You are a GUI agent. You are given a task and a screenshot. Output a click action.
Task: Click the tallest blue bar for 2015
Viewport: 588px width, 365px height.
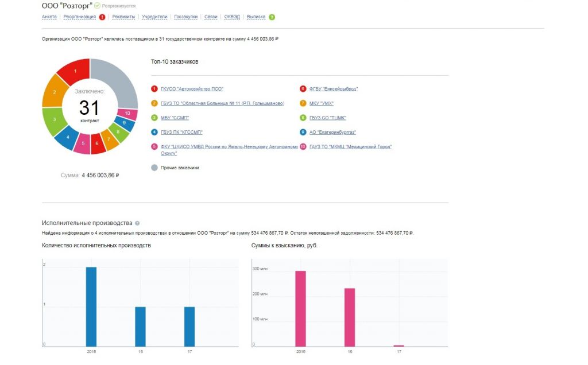[91, 306]
